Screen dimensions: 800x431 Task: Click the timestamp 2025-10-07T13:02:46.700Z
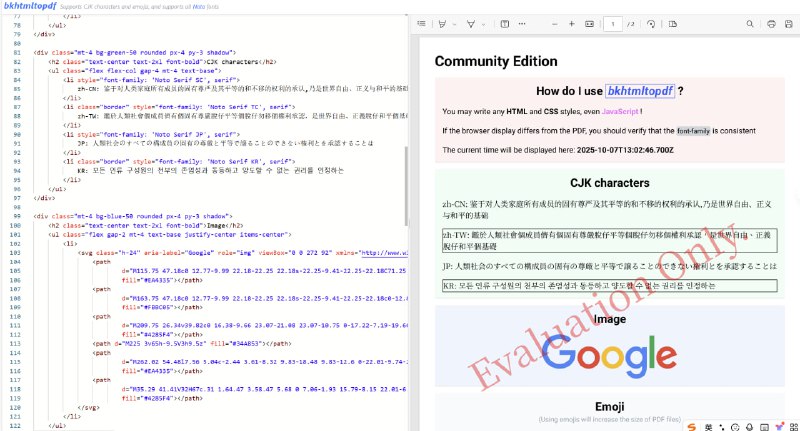[625, 150]
